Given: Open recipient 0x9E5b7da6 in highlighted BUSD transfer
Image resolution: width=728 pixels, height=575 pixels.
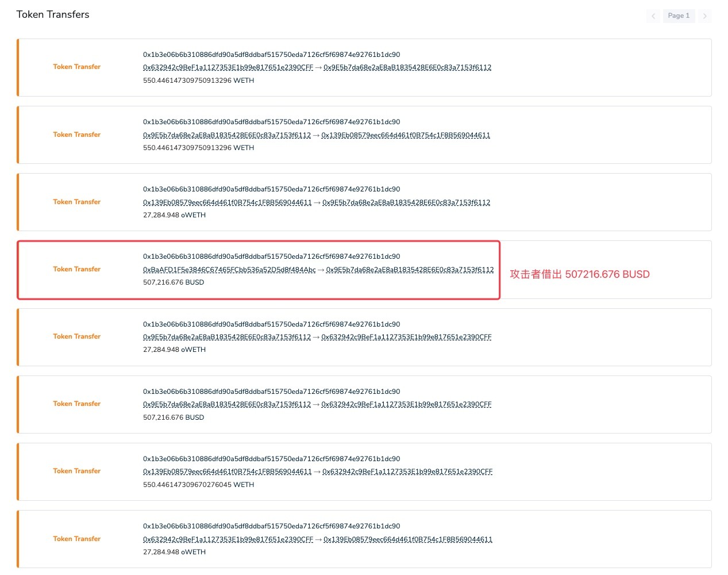Looking at the screenshot, I should pyautogui.click(x=410, y=270).
